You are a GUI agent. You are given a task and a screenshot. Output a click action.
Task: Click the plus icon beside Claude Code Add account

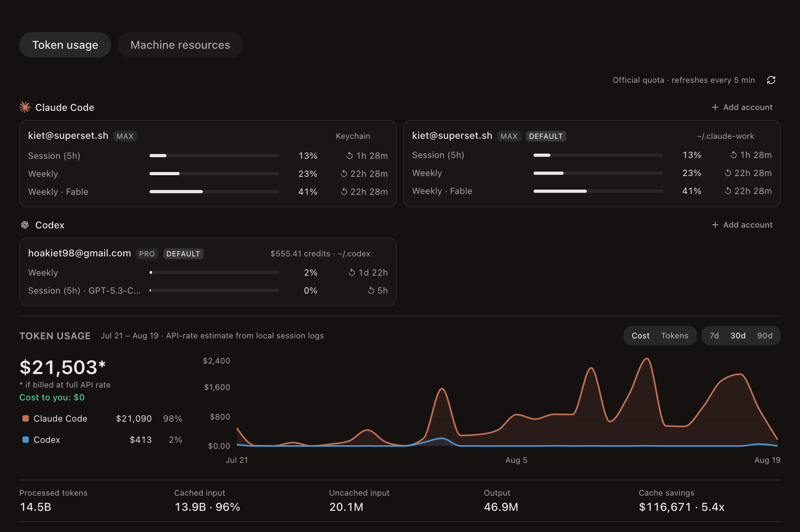tap(715, 107)
